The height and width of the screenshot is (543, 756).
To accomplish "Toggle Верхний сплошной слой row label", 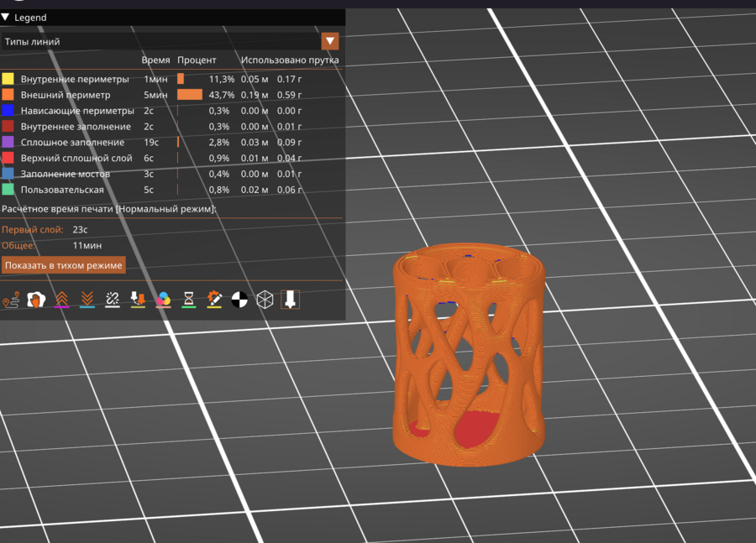I will (x=76, y=158).
